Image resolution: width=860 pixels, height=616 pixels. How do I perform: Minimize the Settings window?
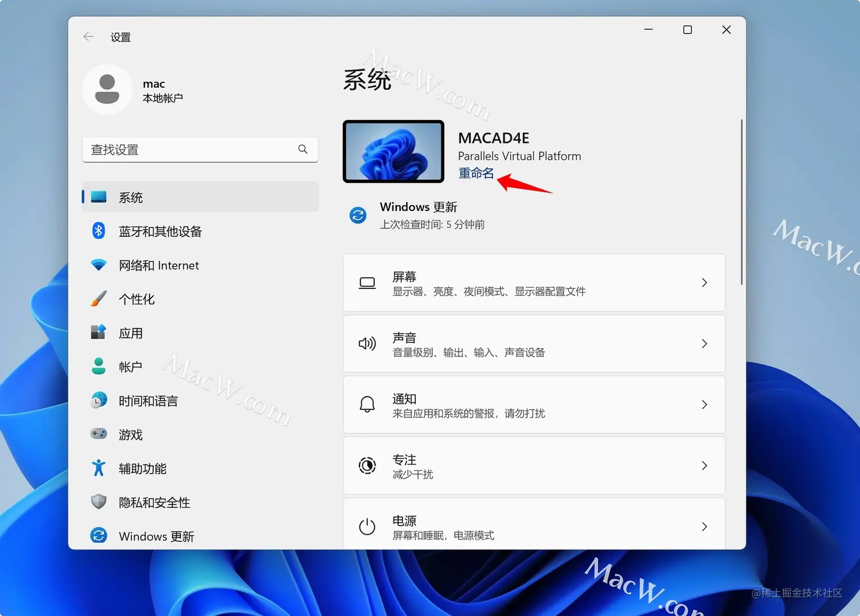coord(648,30)
